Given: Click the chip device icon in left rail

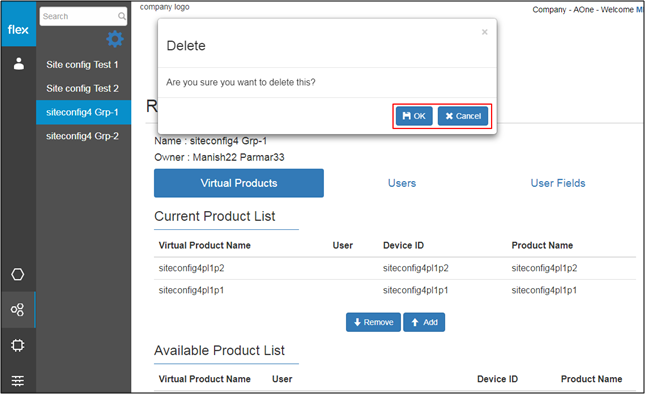Looking at the screenshot, I should click(18, 345).
